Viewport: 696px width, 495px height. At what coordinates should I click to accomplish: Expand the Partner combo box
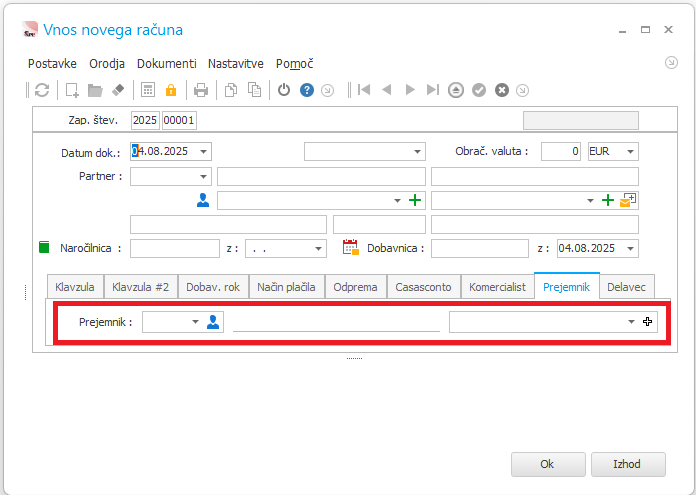[203, 176]
